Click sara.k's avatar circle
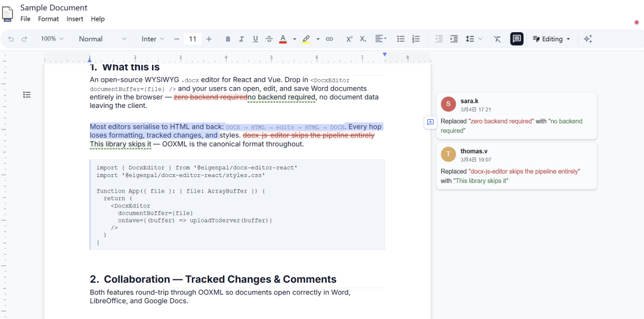Image resolution: width=644 pixels, height=319 pixels. [x=448, y=104]
